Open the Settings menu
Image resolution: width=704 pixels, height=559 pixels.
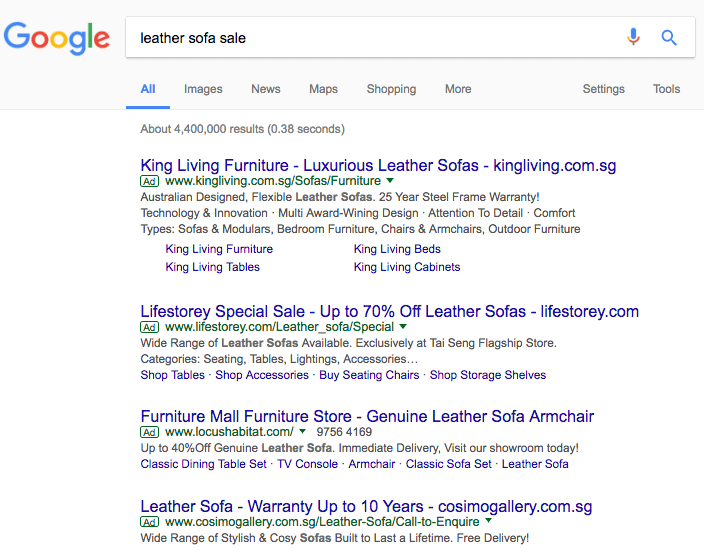click(603, 89)
